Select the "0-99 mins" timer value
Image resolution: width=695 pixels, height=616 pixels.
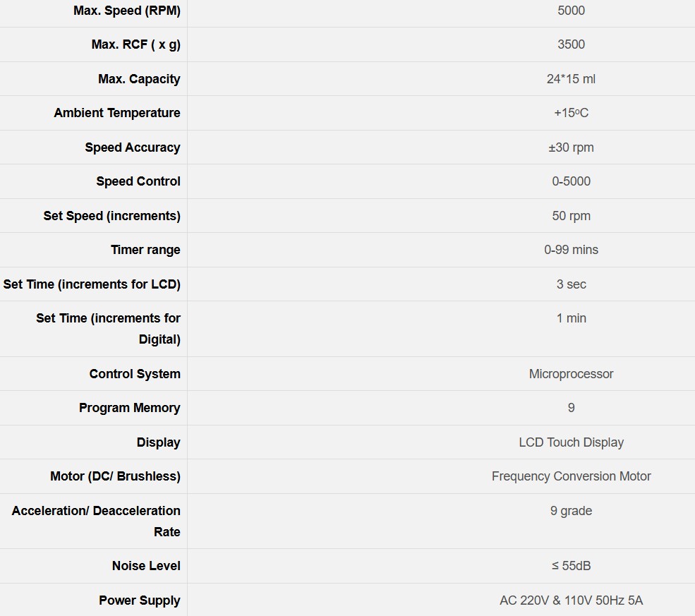571,250
